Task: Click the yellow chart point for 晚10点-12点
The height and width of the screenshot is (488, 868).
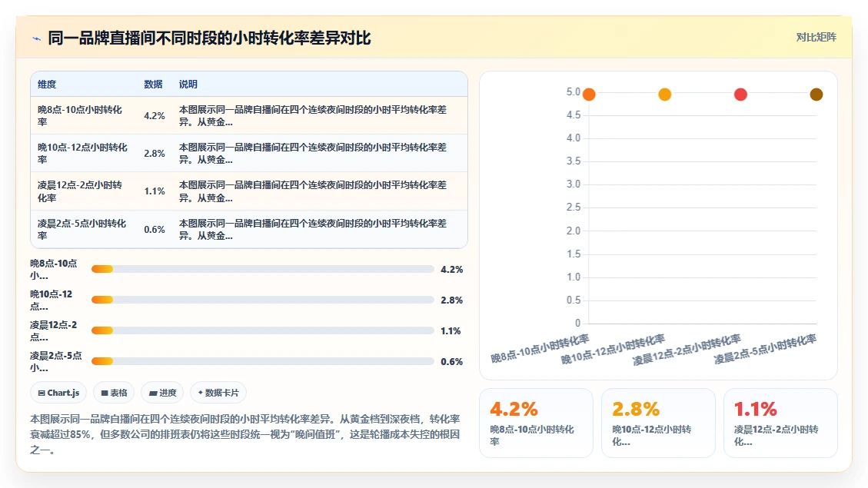Action: 665,95
